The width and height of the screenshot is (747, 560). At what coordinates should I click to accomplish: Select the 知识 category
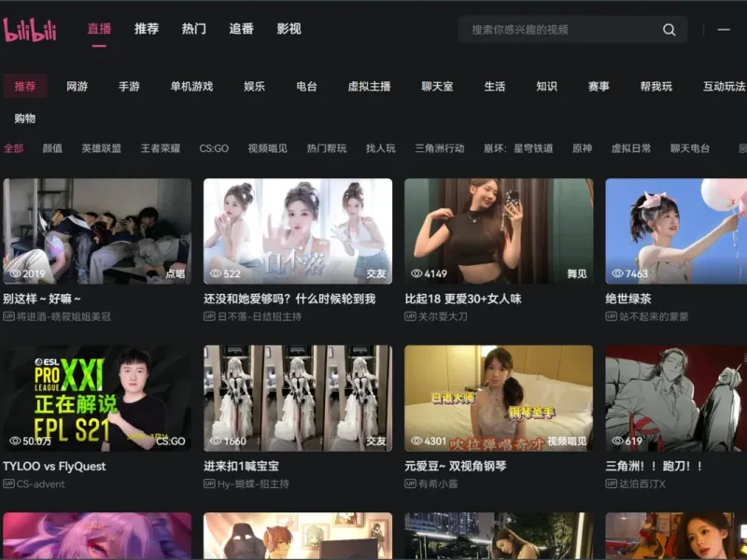tap(546, 86)
